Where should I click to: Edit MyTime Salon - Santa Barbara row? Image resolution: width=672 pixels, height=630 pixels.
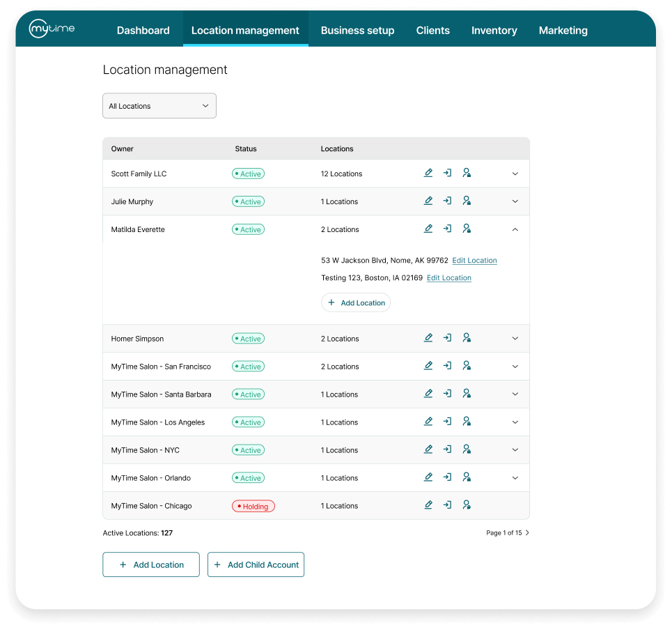click(428, 394)
